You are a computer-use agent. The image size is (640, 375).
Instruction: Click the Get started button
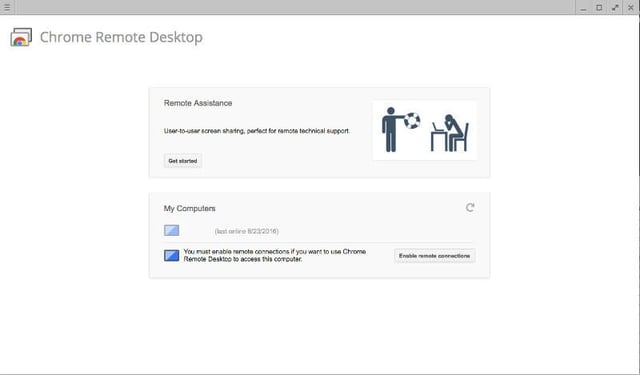[x=182, y=161]
